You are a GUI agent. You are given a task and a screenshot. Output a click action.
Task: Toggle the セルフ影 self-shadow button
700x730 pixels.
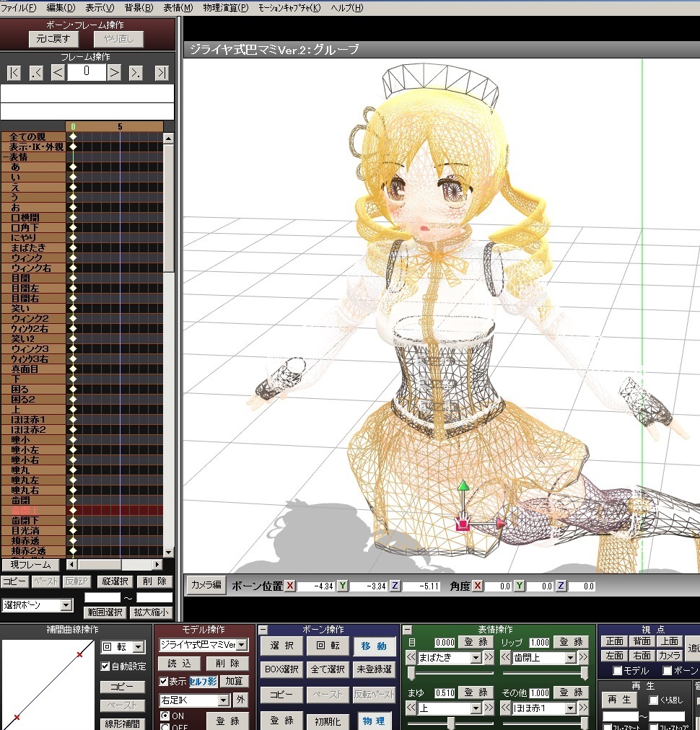(x=203, y=681)
